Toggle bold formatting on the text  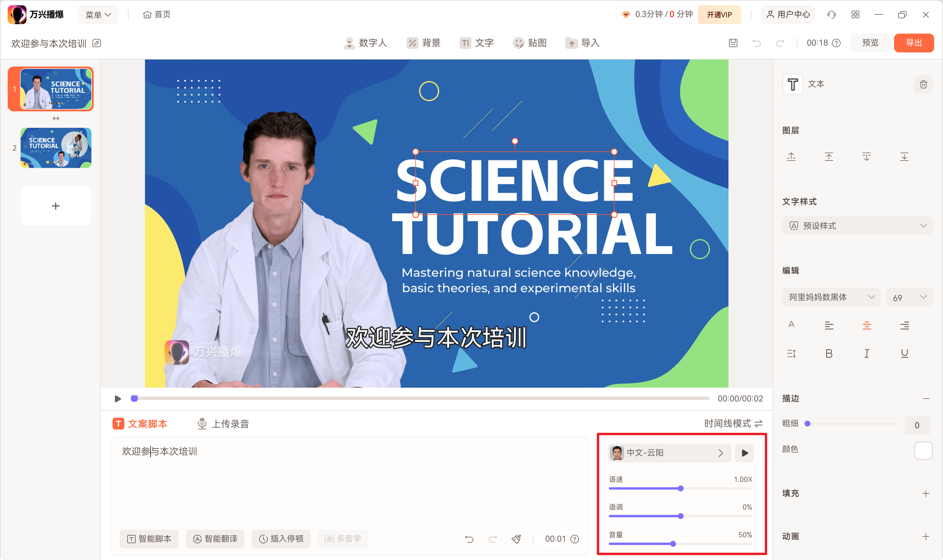[x=829, y=353]
